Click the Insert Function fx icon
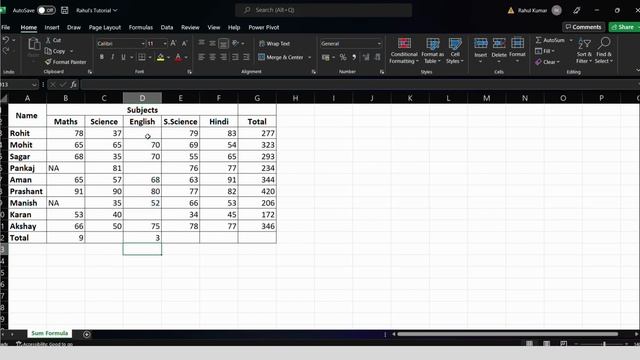 pos(73,84)
